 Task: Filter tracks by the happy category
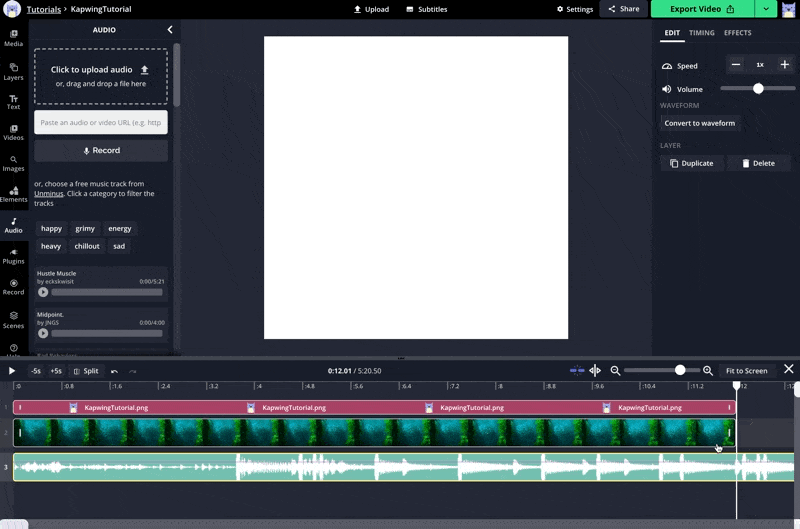[x=51, y=228]
